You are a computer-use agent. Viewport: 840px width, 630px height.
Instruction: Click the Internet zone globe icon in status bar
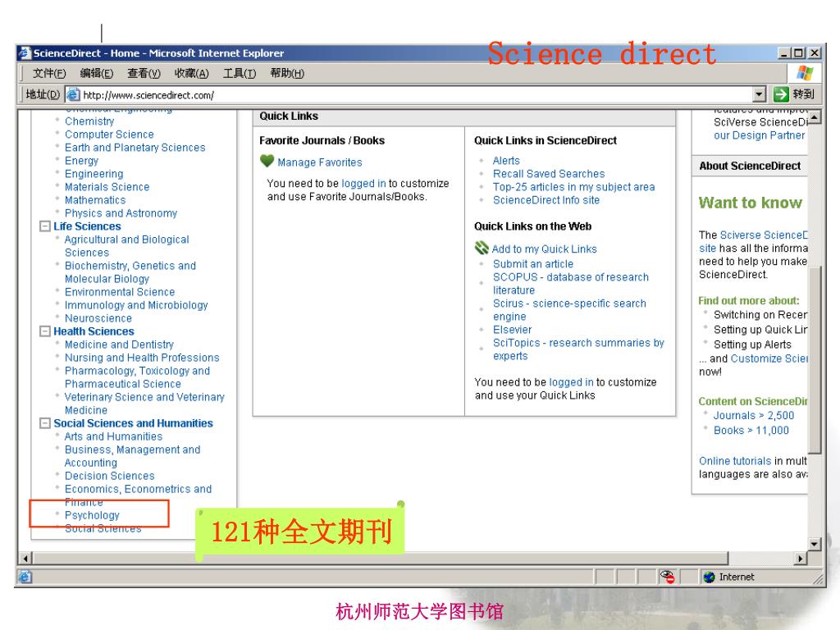pos(710,577)
